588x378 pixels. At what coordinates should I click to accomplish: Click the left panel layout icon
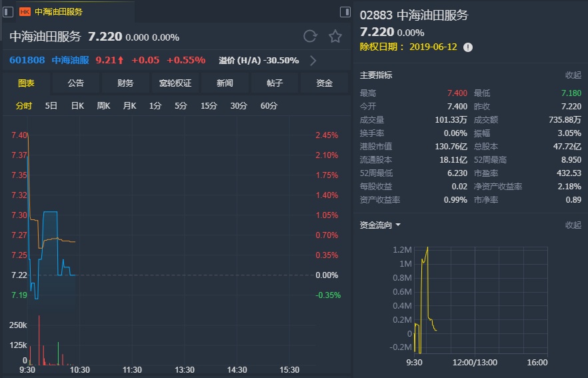click(8, 12)
